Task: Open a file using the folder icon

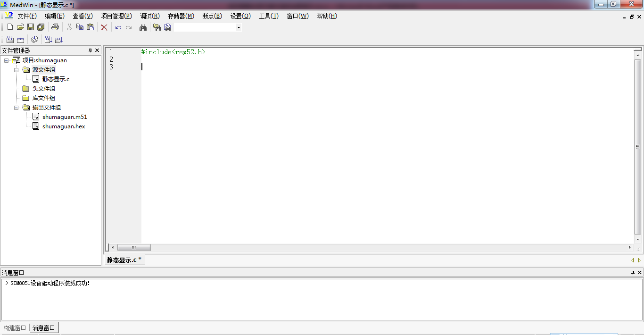Action: 20,27
